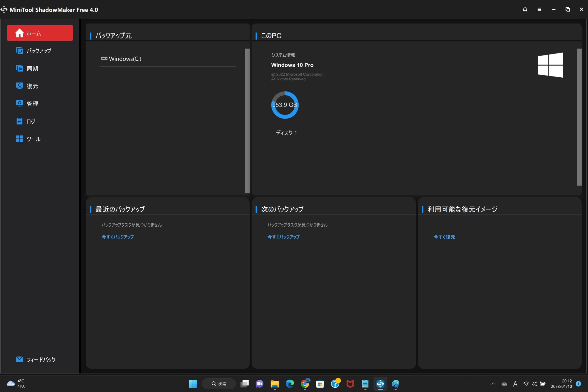Image resolution: width=588 pixels, height=392 pixels.
Task: Click the backup icon beside バックアップ
Action: (x=20, y=51)
